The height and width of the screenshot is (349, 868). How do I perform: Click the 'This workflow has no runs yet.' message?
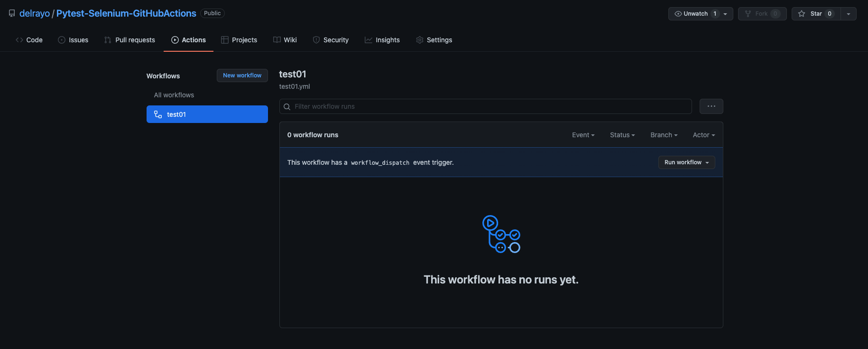[x=501, y=280]
